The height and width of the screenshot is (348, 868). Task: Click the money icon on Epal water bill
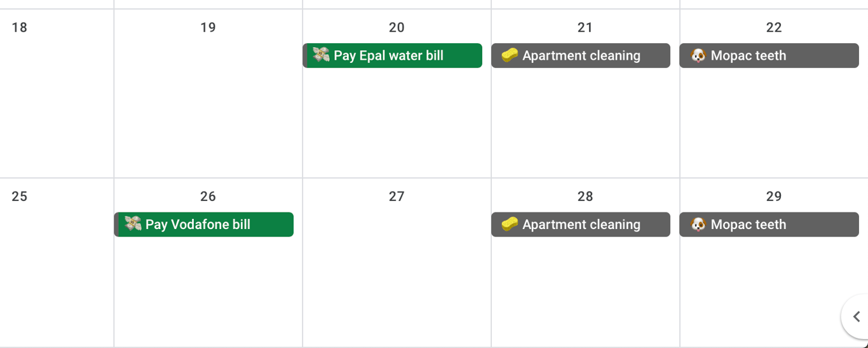322,55
